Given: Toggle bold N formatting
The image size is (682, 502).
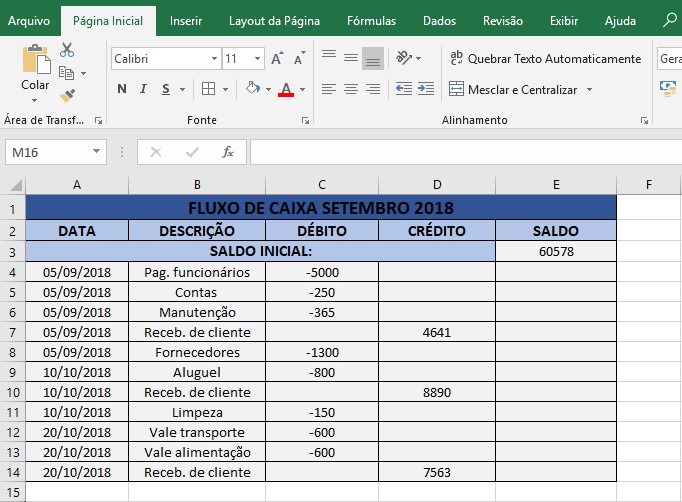Looking at the screenshot, I should pos(122,89).
